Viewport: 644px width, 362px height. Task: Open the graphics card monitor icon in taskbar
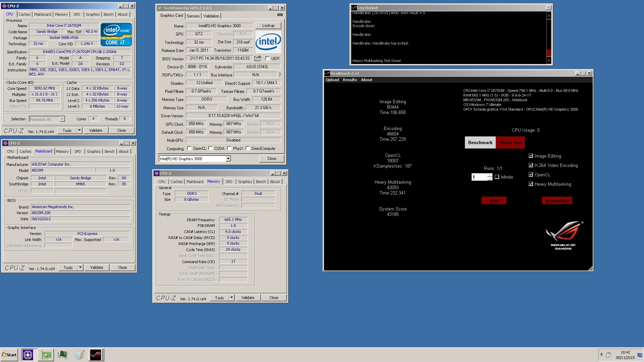[62, 355]
